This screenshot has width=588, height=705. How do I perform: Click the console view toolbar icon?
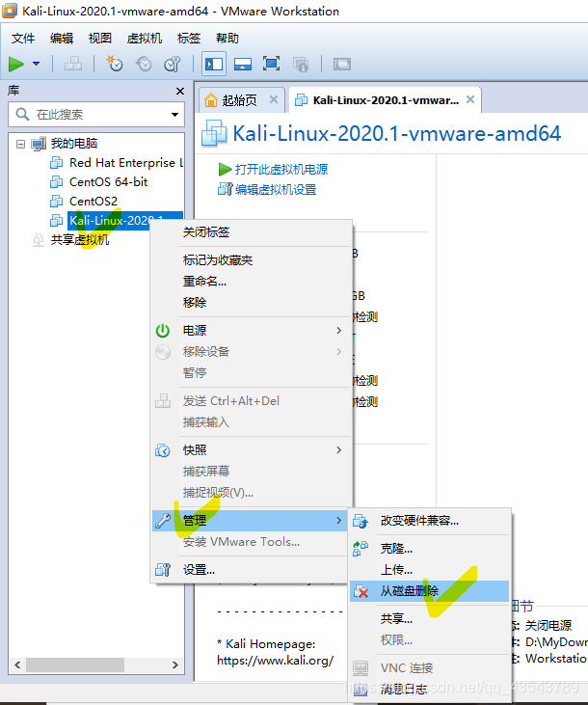342,64
